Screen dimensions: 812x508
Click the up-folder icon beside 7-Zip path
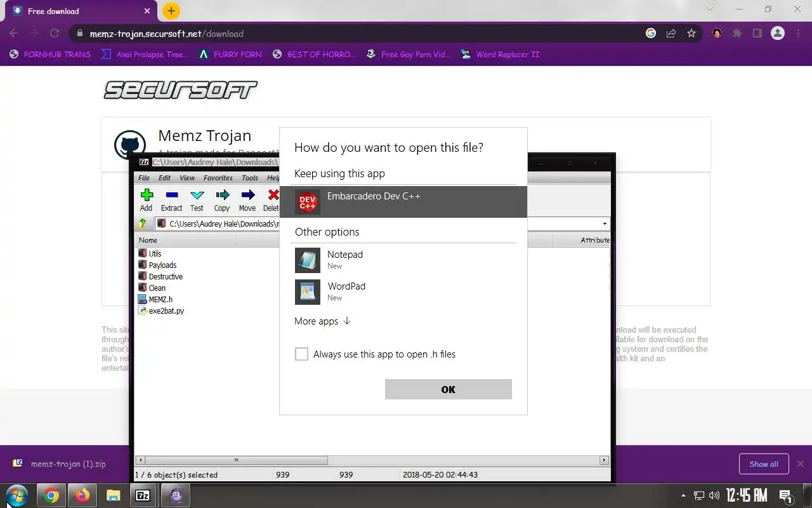click(x=143, y=224)
